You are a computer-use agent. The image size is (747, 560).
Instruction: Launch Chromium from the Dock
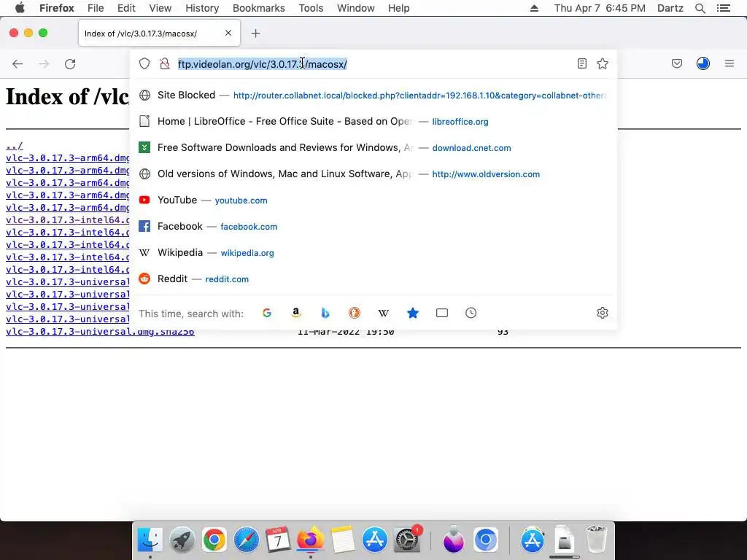485,540
